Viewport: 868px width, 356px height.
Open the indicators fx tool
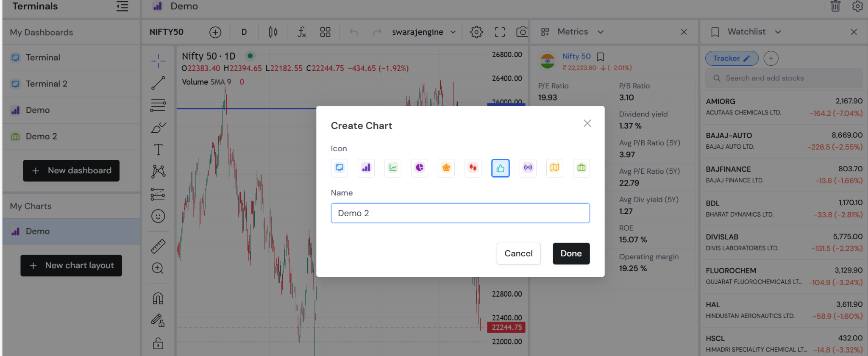301,32
